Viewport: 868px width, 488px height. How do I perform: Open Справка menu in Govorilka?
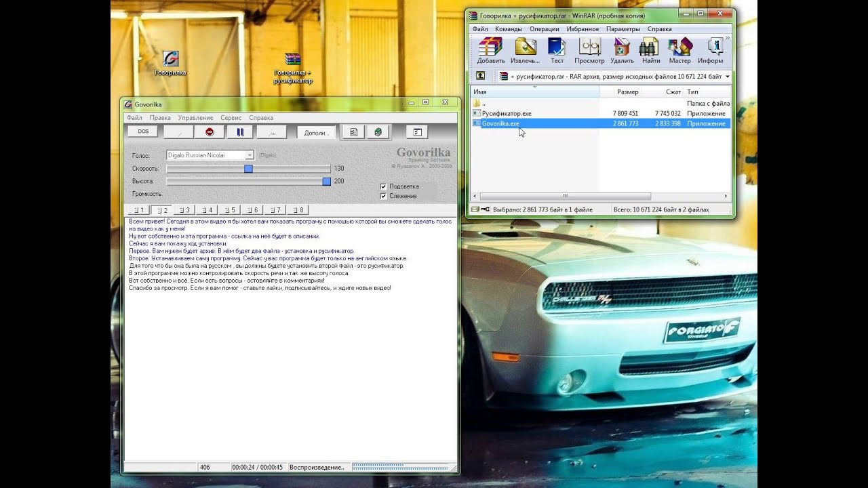(x=261, y=118)
